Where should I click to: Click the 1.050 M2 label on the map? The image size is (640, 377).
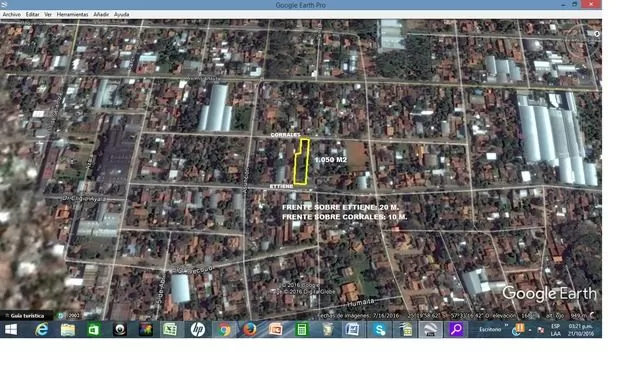(x=330, y=160)
